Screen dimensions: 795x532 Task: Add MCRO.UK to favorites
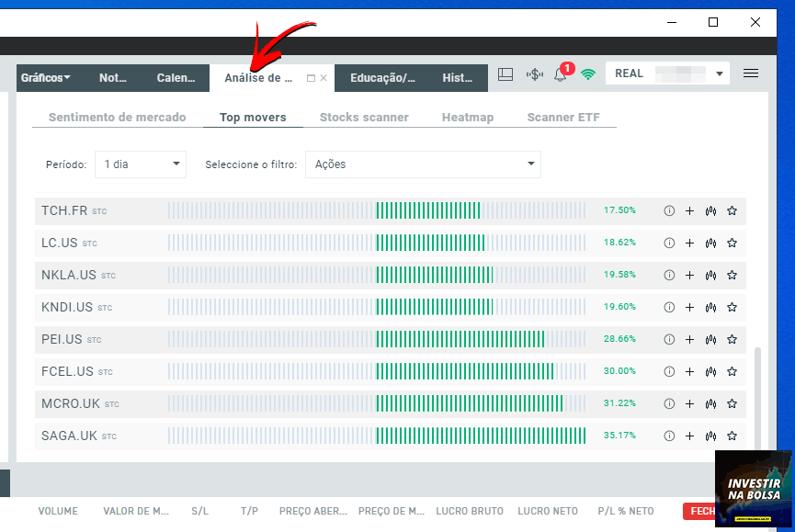point(732,403)
